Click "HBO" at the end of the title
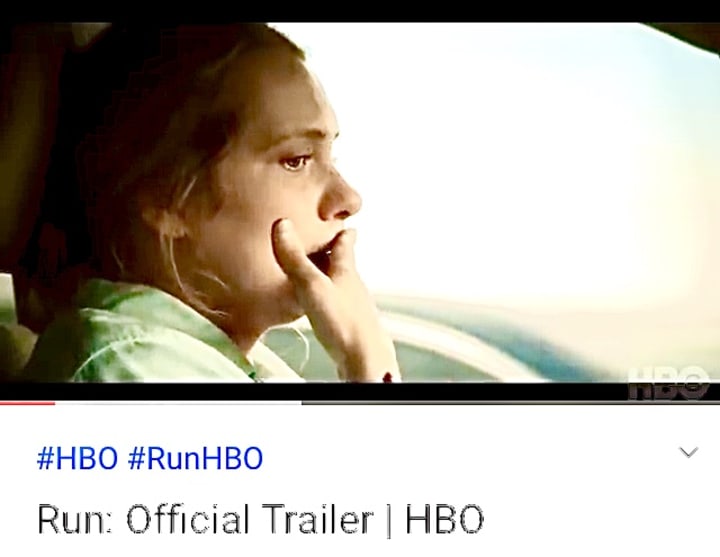 pyautogui.click(x=444, y=519)
